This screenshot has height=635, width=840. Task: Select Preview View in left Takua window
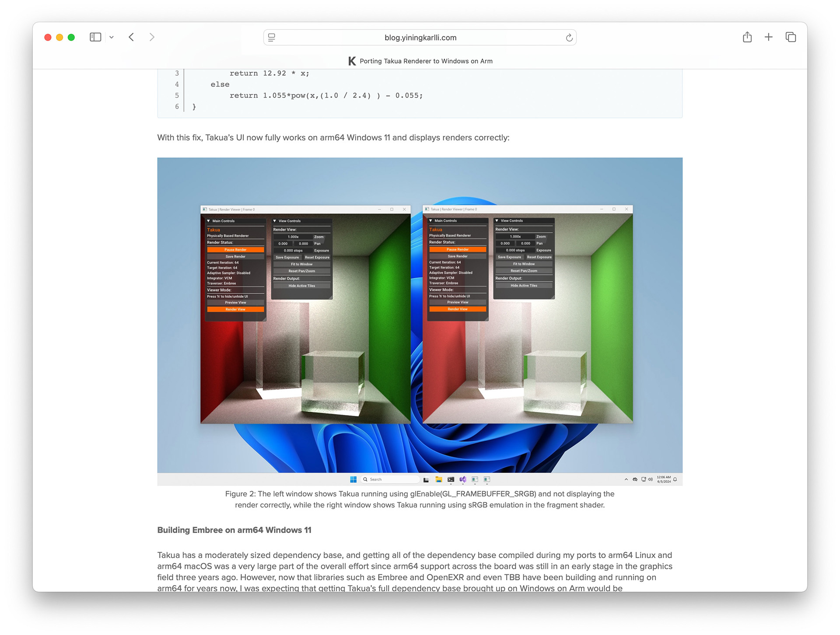coord(235,303)
